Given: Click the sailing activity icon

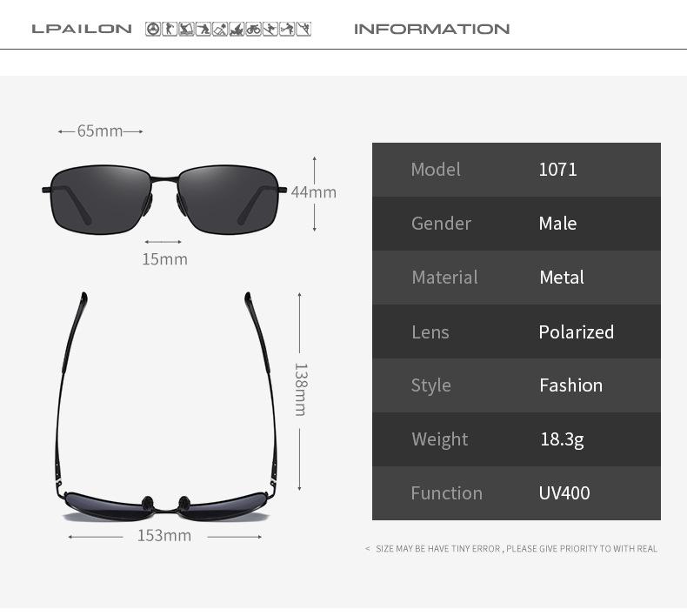Looking at the screenshot, I should click(x=237, y=29).
